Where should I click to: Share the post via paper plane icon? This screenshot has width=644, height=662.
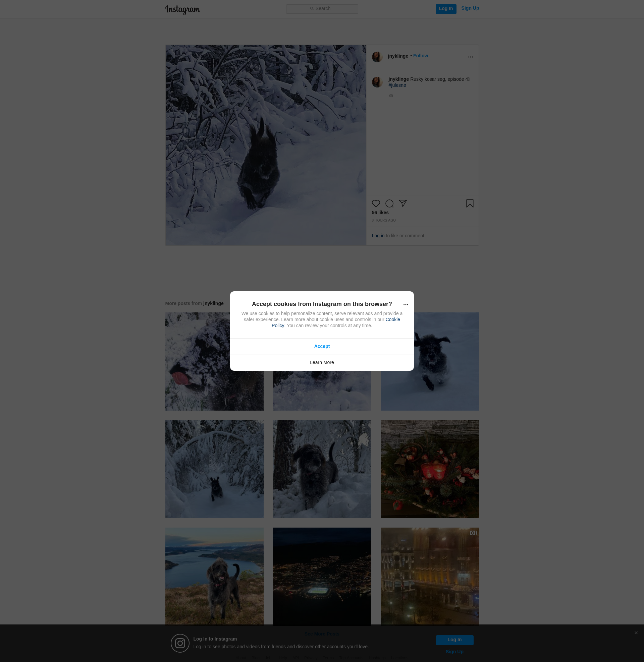[x=402, y=203]
